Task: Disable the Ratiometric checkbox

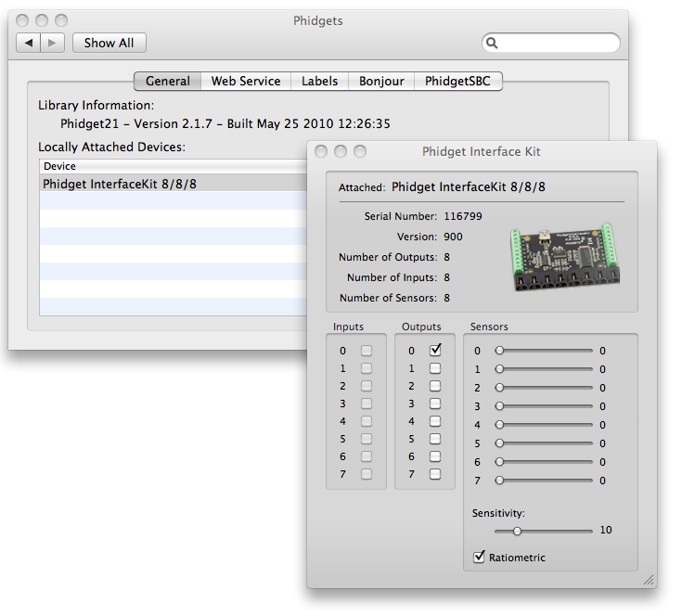Action: point(479,557)
